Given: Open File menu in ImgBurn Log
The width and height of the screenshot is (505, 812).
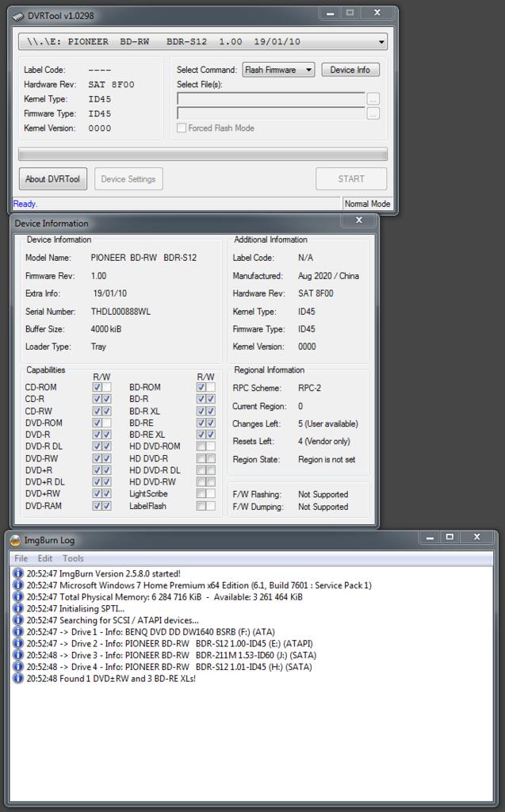Looking at the screenshot, I should (21, 558).
